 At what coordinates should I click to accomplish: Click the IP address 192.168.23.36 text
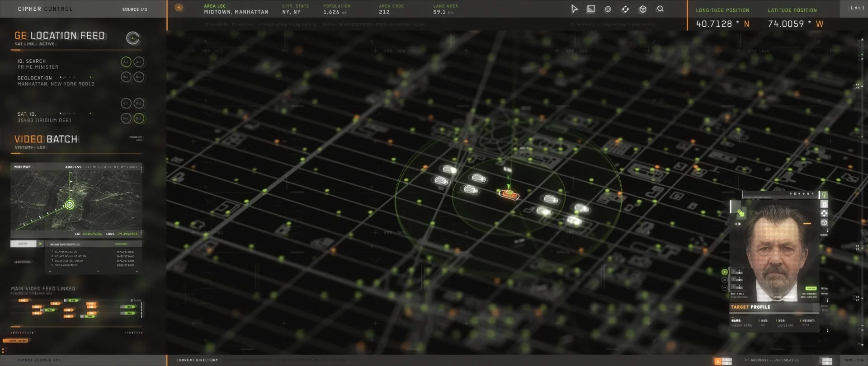click(786, 360)
